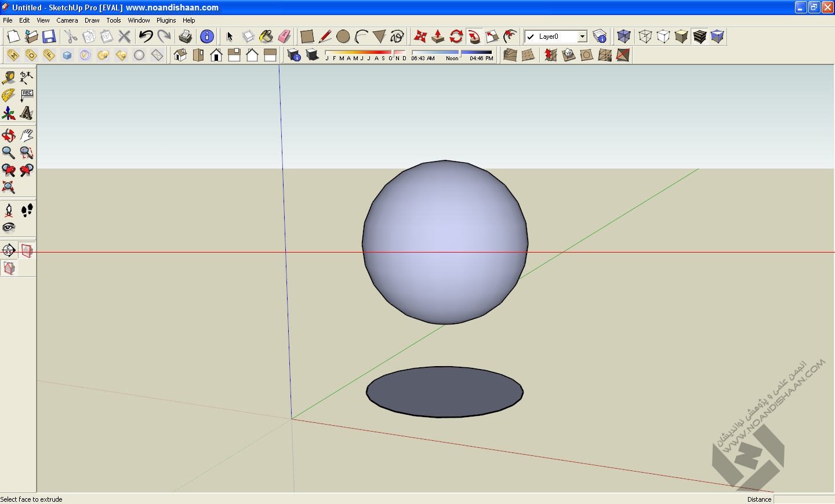Choose the 3D Text tool

pos(27,114)
